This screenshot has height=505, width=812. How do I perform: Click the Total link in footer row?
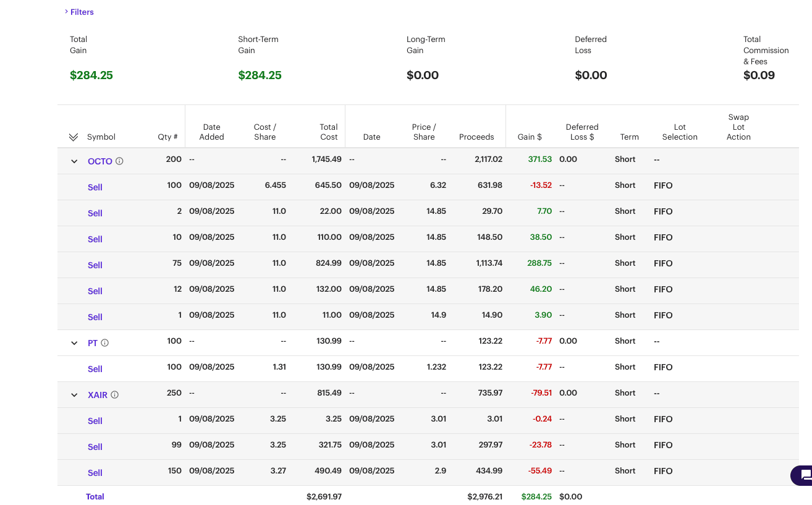tap(95, 496)
